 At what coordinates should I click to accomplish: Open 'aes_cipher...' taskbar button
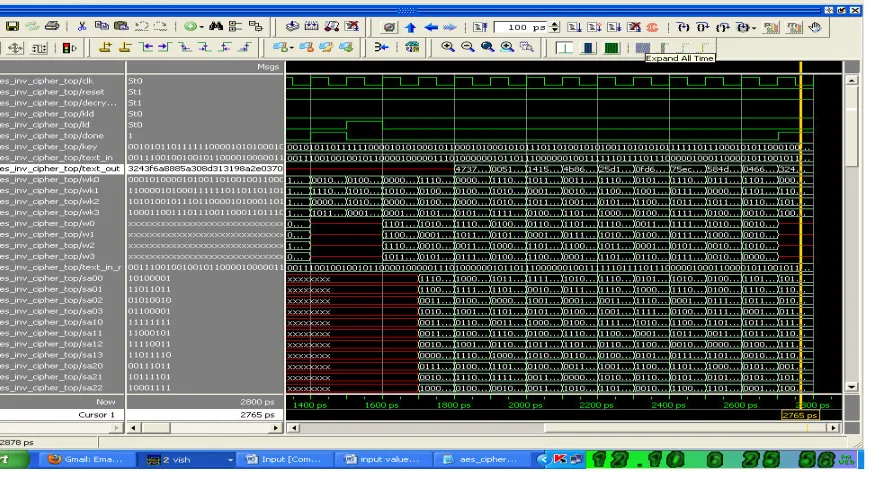click(482, 459)
